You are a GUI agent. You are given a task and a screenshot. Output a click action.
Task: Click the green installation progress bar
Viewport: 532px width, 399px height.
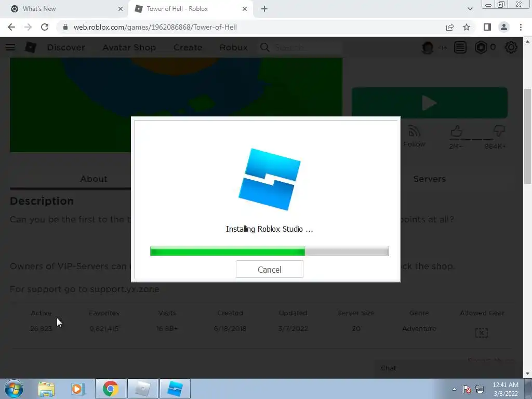tap(270, 251)
